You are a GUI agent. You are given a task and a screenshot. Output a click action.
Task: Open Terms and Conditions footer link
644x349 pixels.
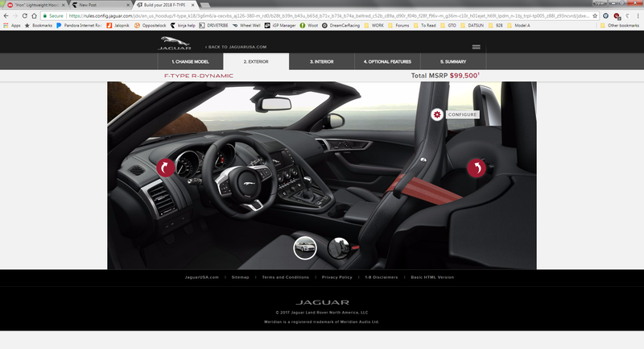point(286,277)
